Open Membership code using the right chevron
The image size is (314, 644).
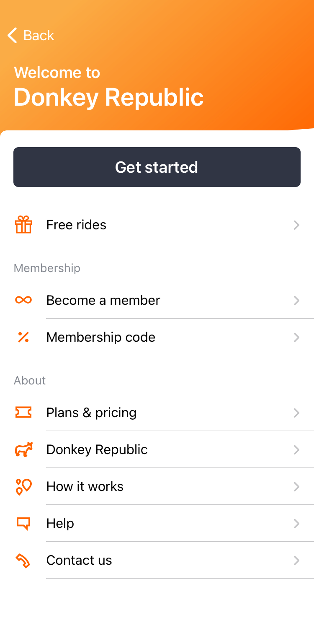296,338
